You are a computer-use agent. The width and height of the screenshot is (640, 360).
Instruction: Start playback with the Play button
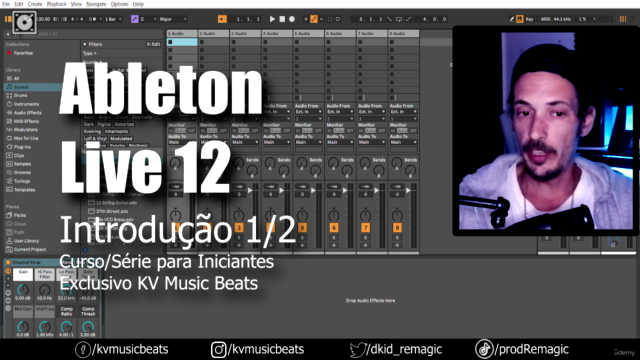click(272, 19)
